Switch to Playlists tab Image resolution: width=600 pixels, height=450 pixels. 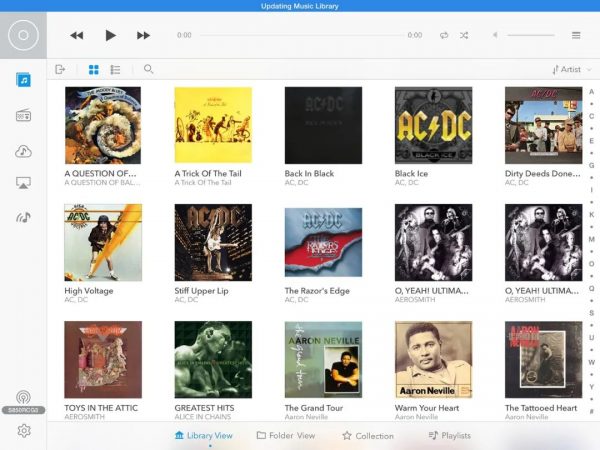point(450,435)
